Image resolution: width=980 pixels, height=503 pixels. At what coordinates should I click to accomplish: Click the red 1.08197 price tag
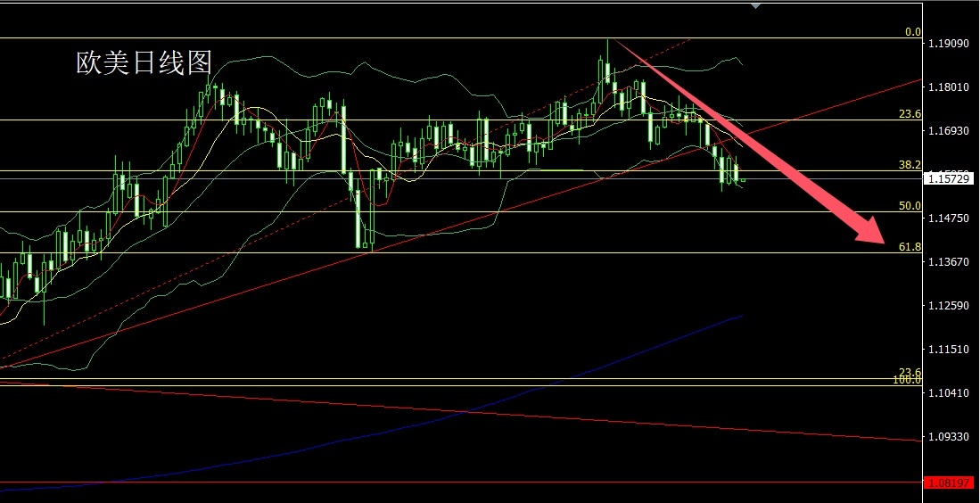(x=949, y=483)
